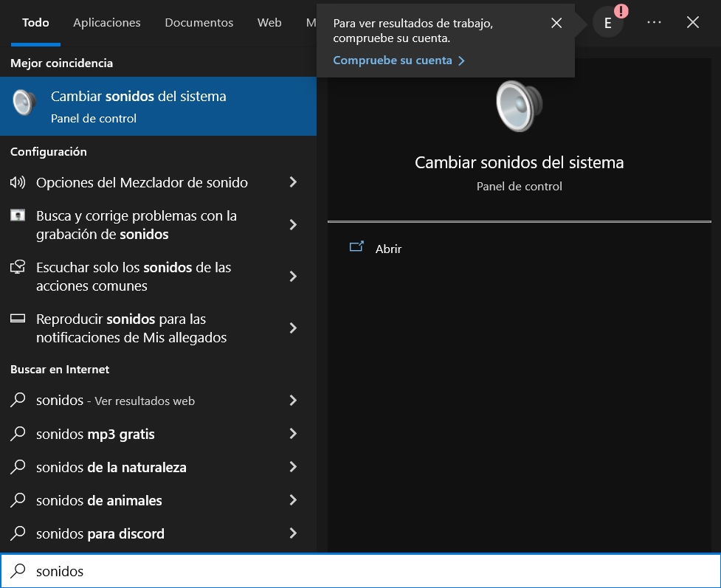Switch to the Aplicaciones tab

coord(107,23)
